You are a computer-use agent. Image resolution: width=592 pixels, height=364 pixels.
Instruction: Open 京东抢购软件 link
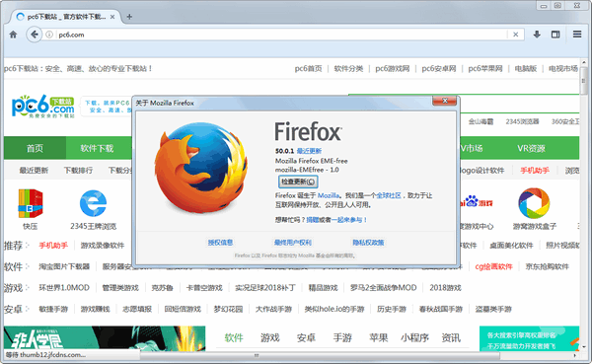coord(547,266)
